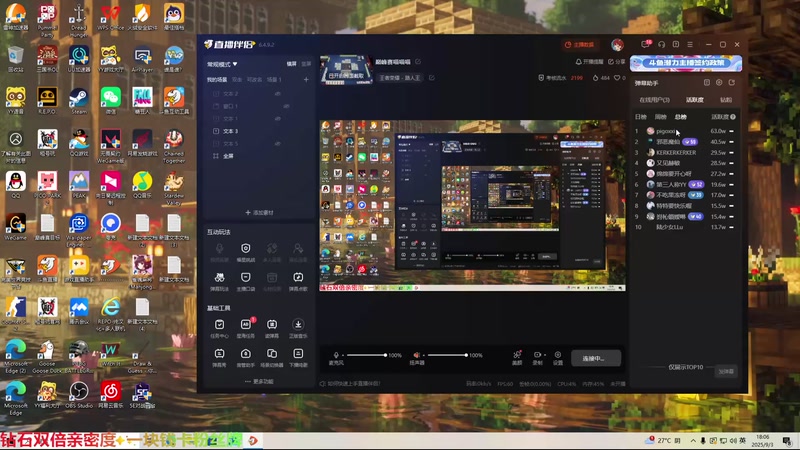
Task: Open 弹幕助手 settings gear icon
Action: coord(719,83)
